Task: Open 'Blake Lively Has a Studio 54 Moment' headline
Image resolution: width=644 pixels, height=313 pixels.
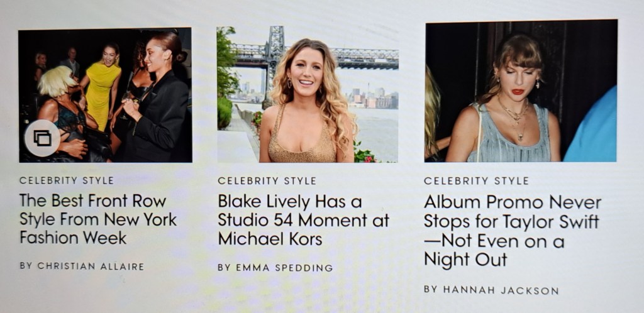Action: pyautogui.click(x=303, y=220)
